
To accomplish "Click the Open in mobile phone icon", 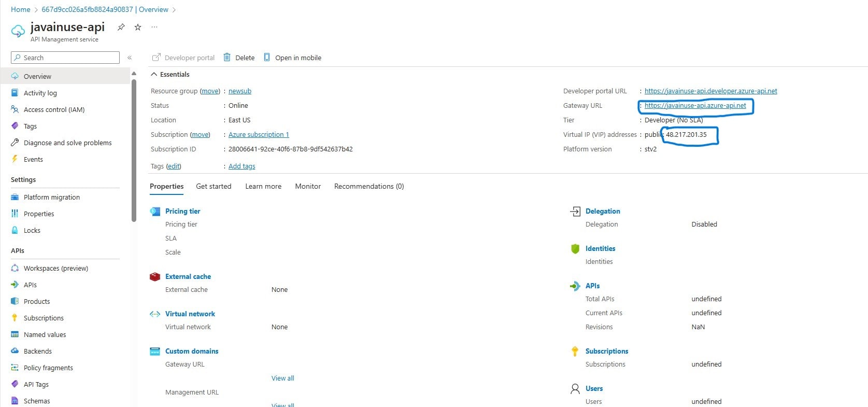I will pos(267,57).
